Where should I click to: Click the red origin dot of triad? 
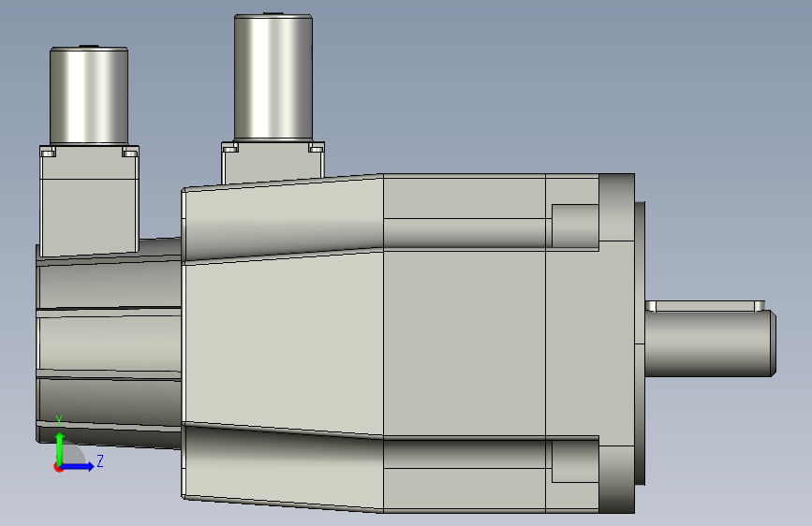(58, 467)
